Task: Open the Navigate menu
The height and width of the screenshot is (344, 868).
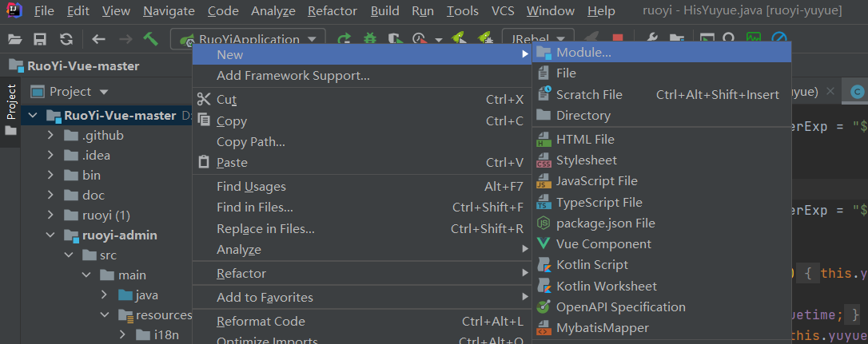Action: click(169, 10)
